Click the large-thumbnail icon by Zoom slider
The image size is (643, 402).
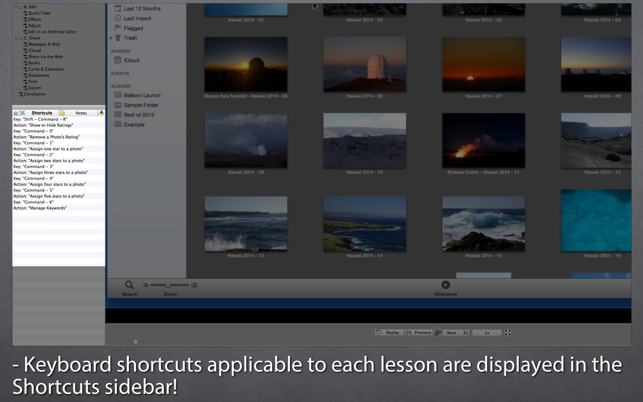[x=194, y=285]
